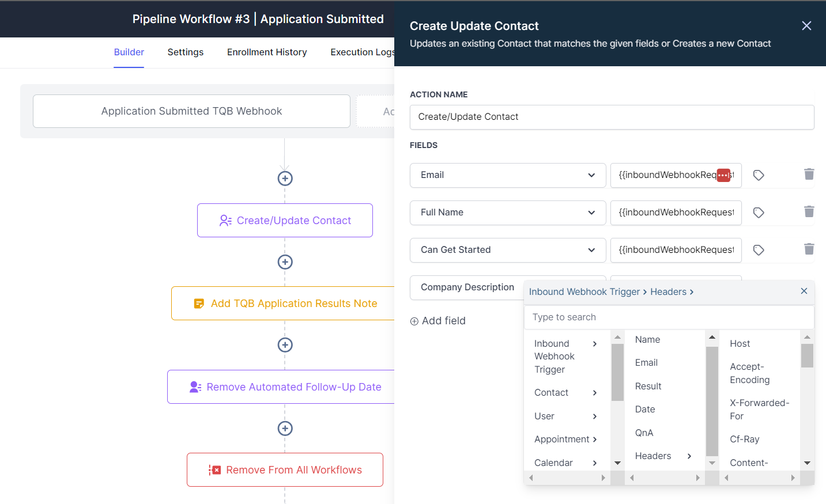Click the tag icon beside Email field
This screenshot has width=826, height=504.
pos(759,175)
